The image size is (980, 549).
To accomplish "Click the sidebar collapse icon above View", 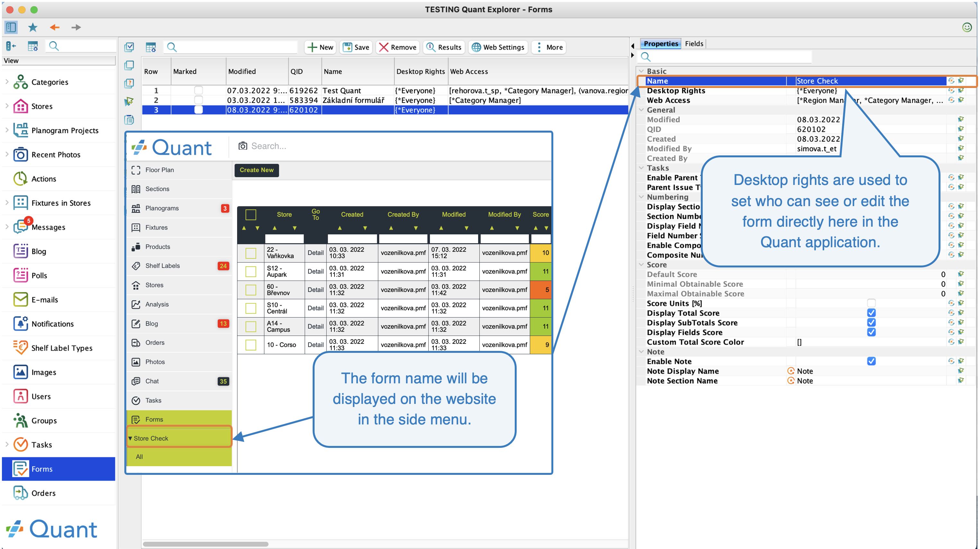I will click(11, 46).
